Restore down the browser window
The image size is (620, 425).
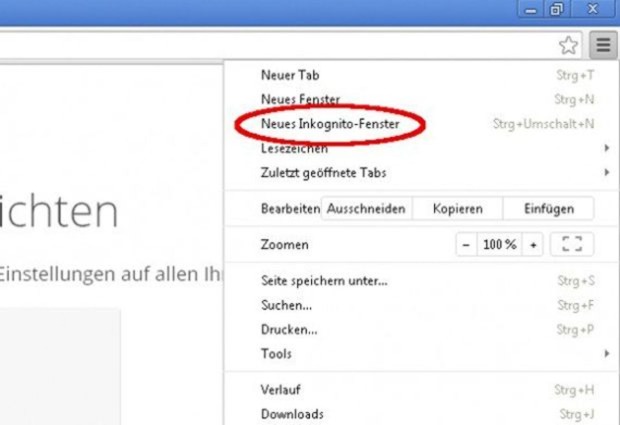(x=557, y=9)
